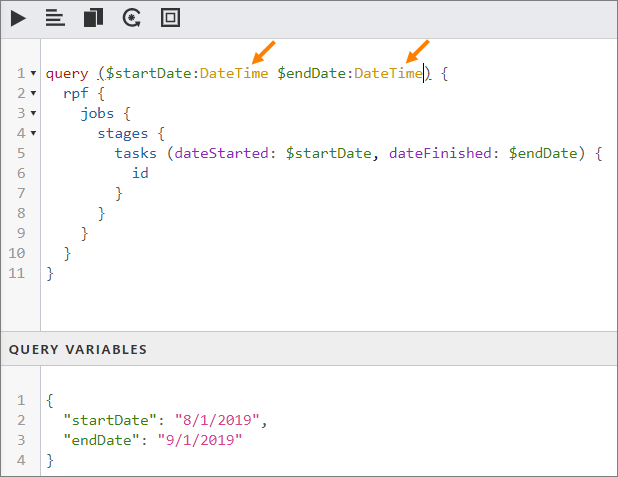Collapse the jobs block at line 3
The height and width of the screenshot is (477, 618).
click(34, 114)
